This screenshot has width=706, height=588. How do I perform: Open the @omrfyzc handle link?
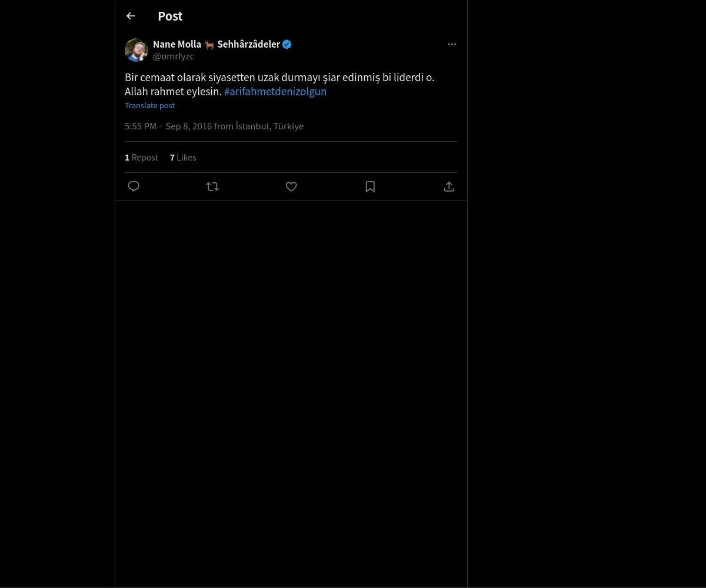coord(173,56)
